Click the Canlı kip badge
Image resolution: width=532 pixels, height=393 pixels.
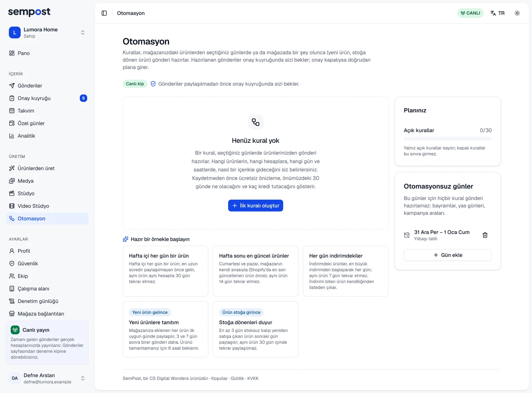(135, 84)
